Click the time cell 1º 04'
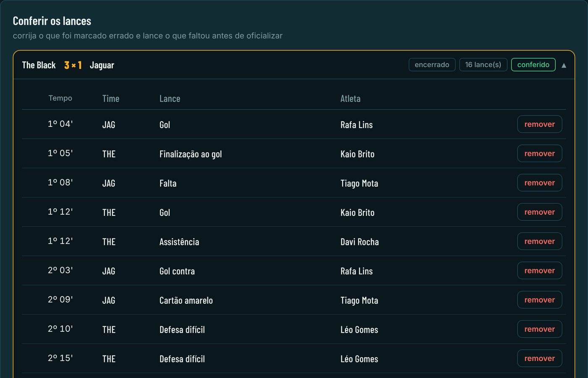 [60, 124]
